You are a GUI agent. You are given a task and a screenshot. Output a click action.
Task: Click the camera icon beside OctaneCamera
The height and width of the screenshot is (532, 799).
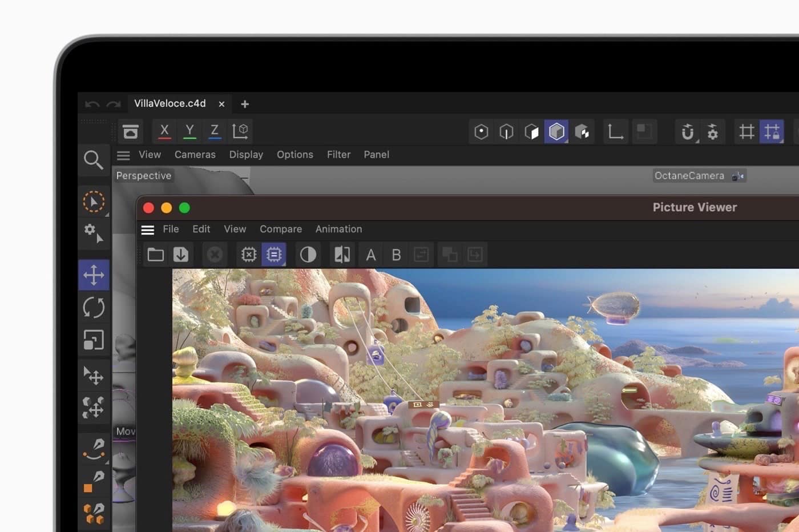(x=737, y=176)
